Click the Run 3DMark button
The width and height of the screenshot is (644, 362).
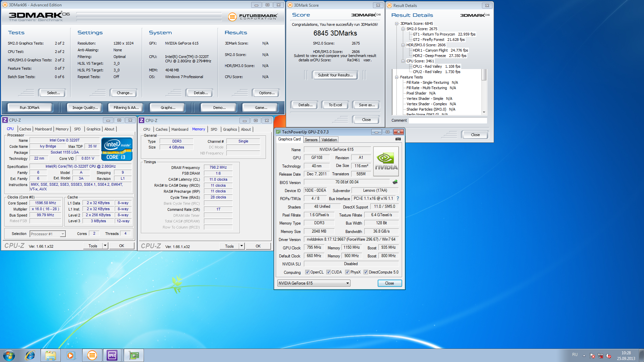(x=30, y=108)
